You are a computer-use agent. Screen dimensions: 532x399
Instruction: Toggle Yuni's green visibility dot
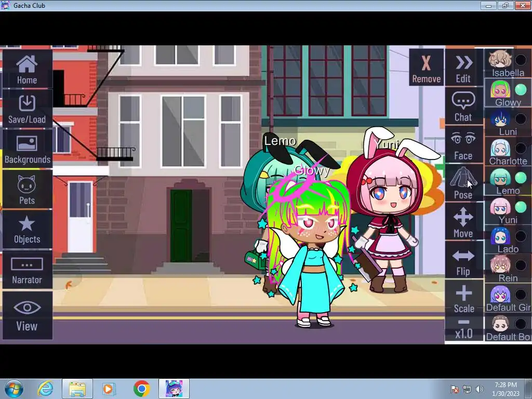(x=521, y=207)
